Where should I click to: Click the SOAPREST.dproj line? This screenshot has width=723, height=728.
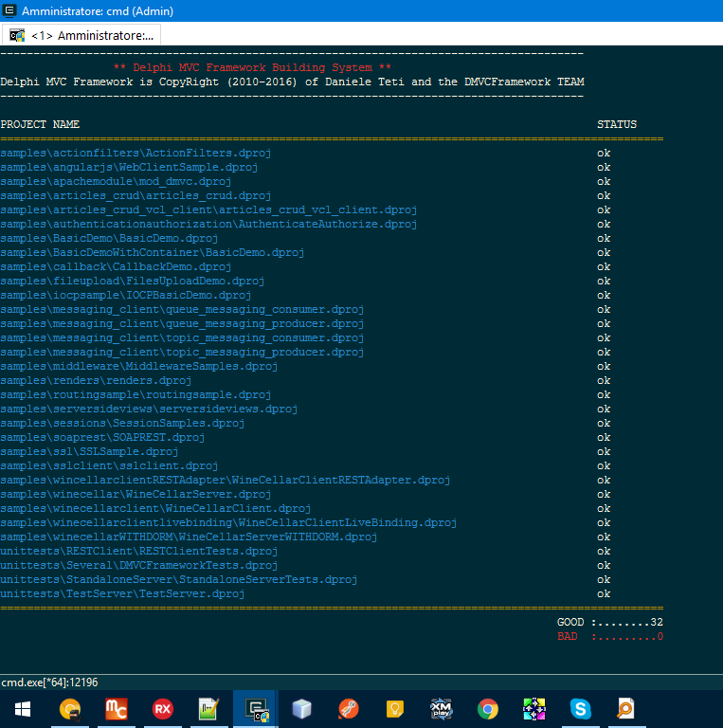[x=102, y=438]
